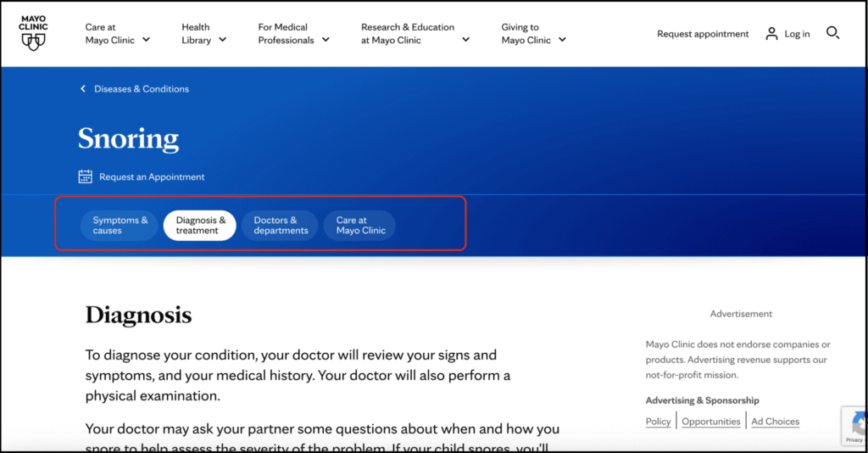
Task: Click the back chevron before Diseases & Conditions
Action: (x=83, y=88)
